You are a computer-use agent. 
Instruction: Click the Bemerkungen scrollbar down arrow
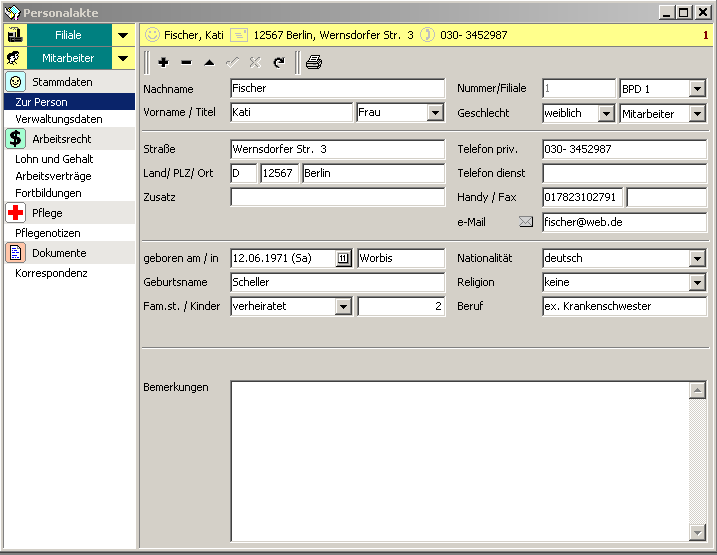[x=698, y=533]
